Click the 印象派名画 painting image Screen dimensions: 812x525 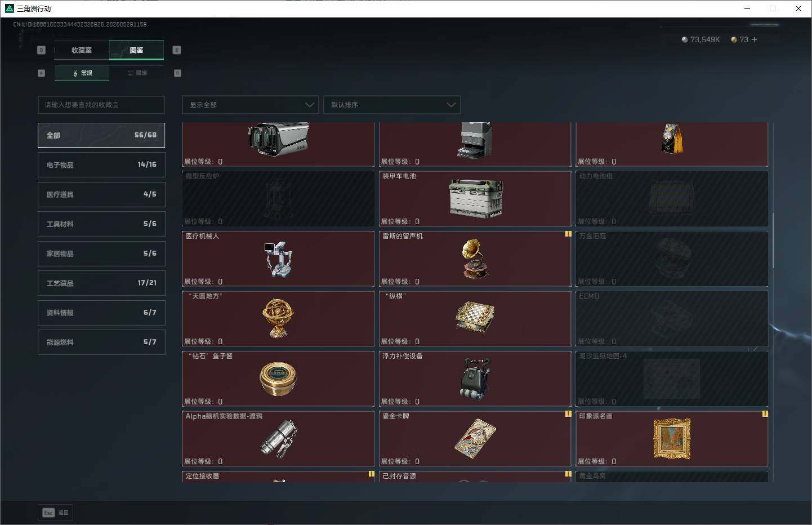tap(672, 439)
